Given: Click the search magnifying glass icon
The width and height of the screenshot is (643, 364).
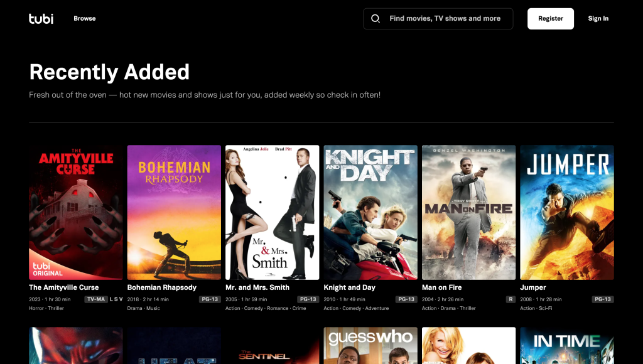Looking at the screenshot, I should coord(376,18).
